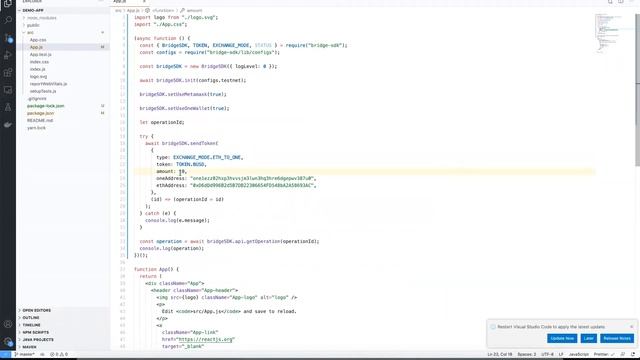This screenshot has height=360, width=640.
Task: Open split editor icon at top right
Action: [x=620, y=2]
